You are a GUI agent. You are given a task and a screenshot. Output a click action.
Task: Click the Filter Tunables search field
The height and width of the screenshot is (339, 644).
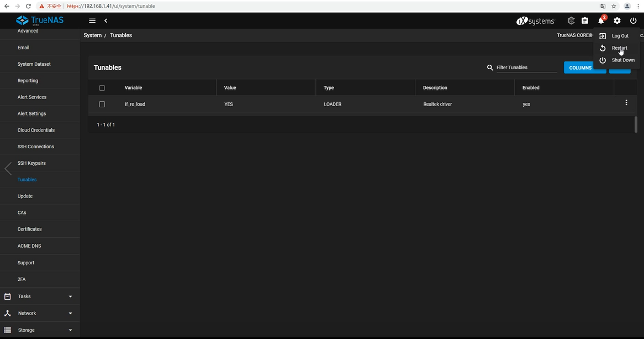526,67
